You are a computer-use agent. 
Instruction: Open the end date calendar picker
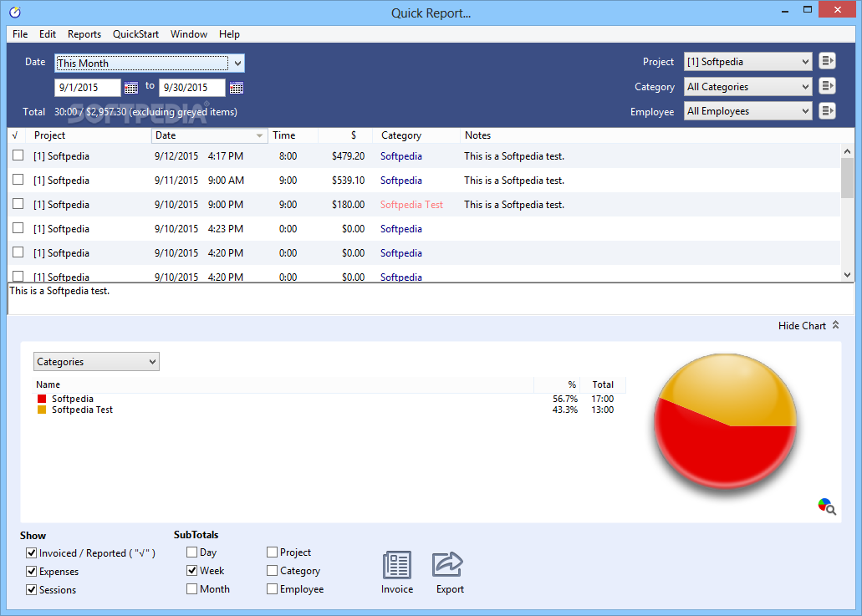(x=237, y=88)
